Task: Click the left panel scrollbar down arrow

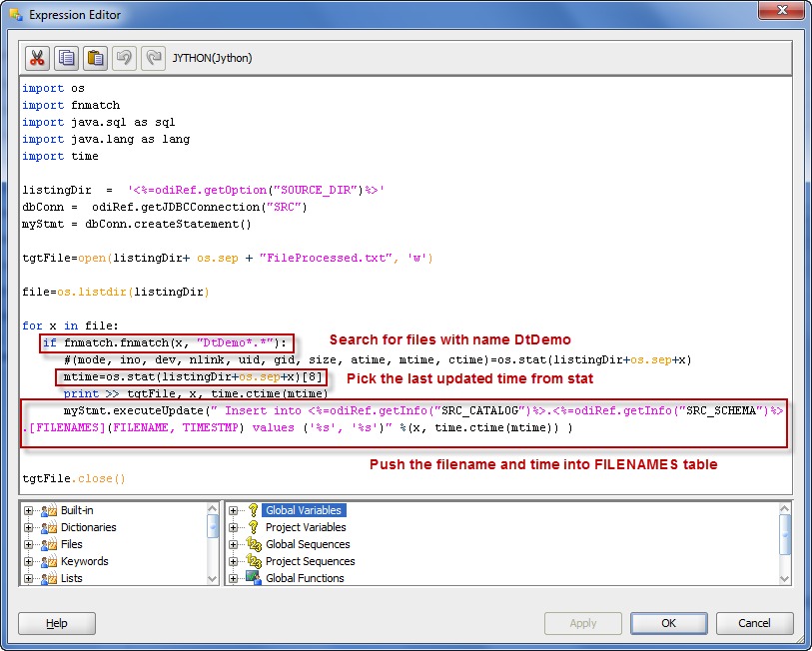Action: (x=212, y=578)
